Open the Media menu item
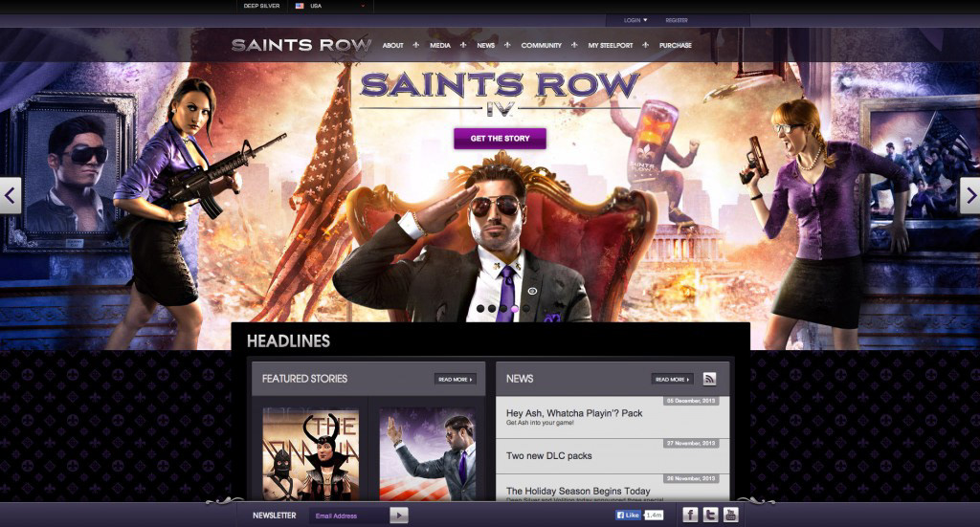This screenshot has width=980, height=527. pyautogui.click(x=440, y=46)
